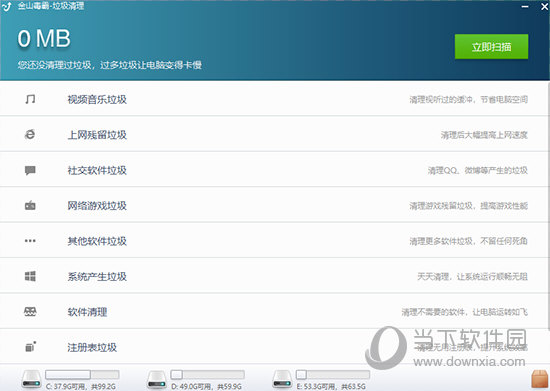Click description 清理游戏残留垃圾，提高游戏性能

click(469, 206)
